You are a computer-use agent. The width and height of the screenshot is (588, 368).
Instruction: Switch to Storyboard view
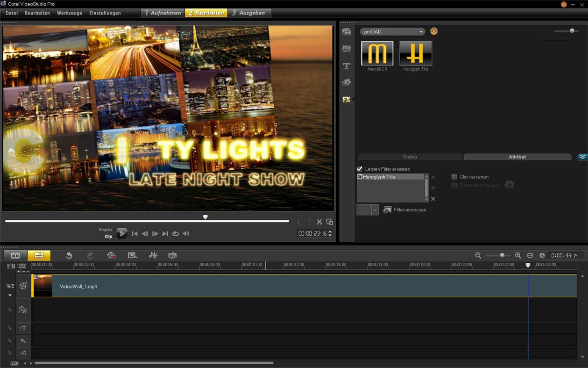15,255
